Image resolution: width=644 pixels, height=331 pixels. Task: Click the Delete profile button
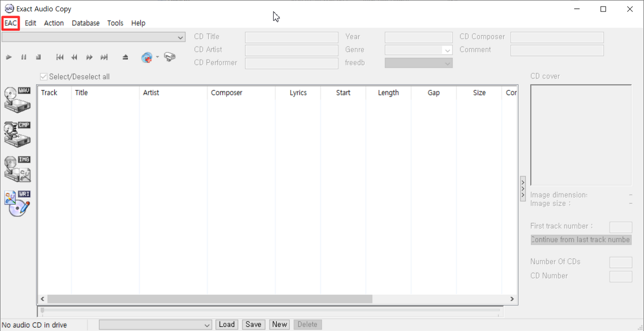pos(307,324)
